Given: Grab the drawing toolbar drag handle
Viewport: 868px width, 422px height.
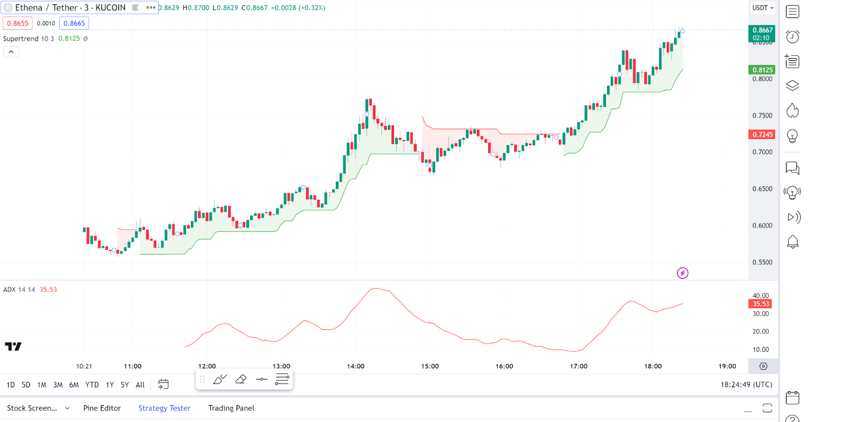Looking at the screenshot, I should click(x=202, y=379).
